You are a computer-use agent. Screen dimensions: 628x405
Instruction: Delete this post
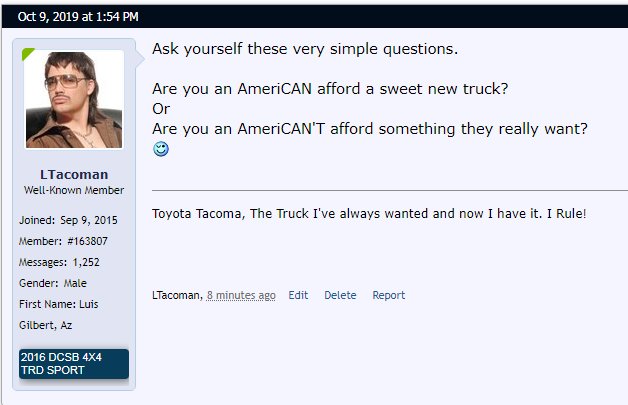click(x=340, y=295)
